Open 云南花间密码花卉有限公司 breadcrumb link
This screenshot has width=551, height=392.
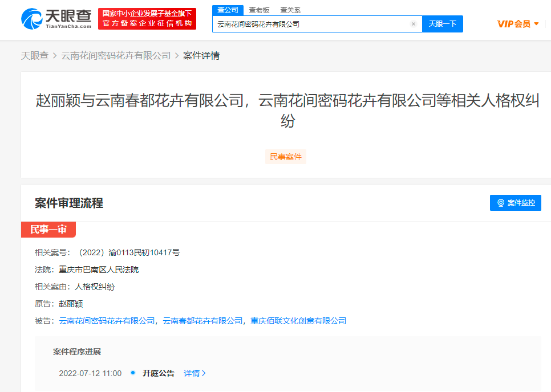(x=116, y=55)
